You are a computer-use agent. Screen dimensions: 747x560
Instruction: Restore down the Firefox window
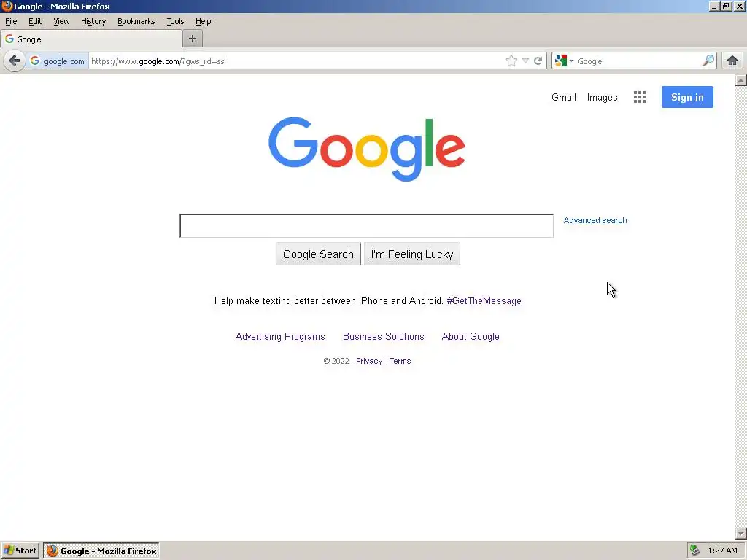(x=726, y=6)
